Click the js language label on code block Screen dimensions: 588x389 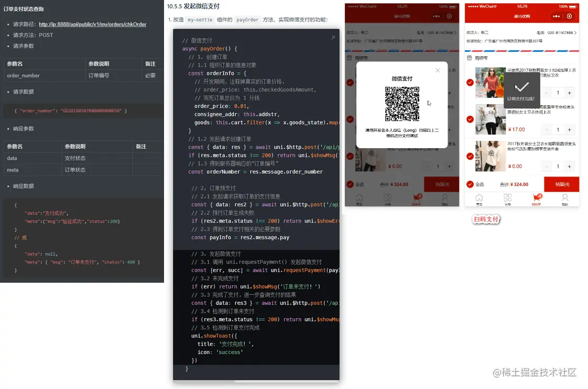(333, 37)
